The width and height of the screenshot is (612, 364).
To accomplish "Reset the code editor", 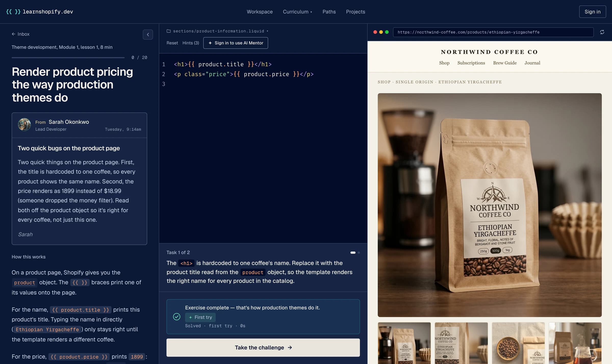I will [x=172, y=43].
